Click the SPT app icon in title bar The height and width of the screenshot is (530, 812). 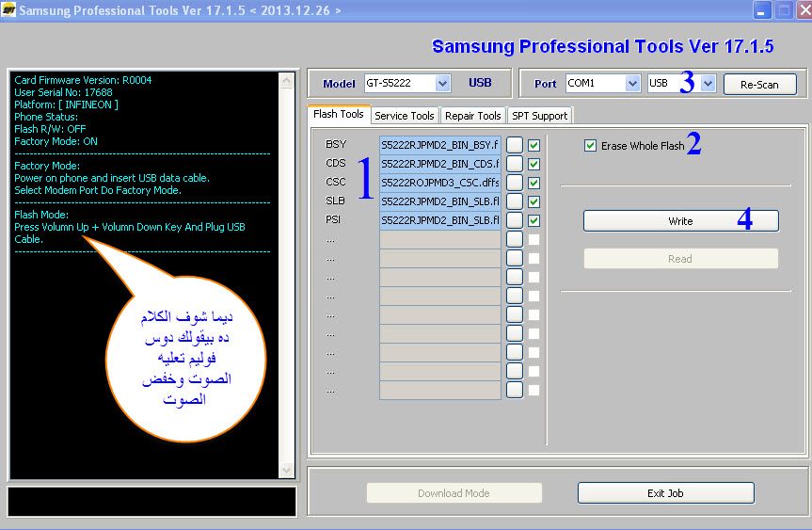click(8, 9)
